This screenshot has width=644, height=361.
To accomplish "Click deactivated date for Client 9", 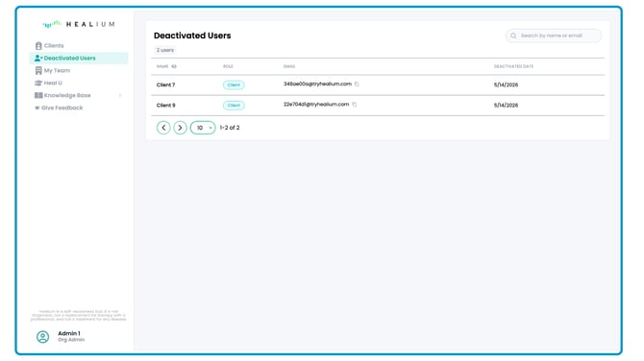I will coord(506,106).
